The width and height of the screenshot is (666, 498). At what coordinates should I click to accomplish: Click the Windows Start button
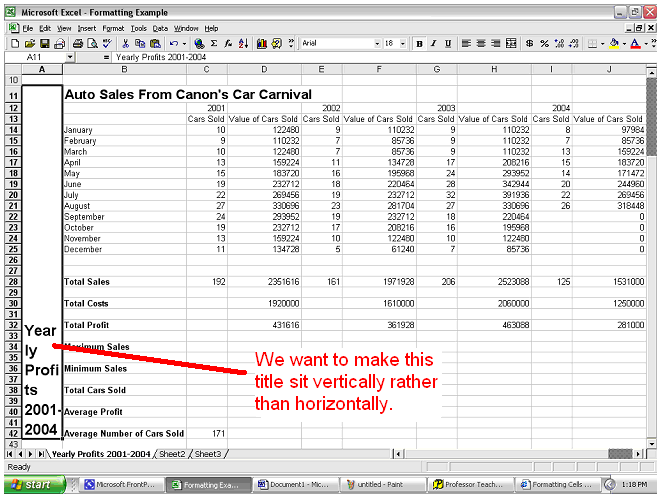(33, 484)
